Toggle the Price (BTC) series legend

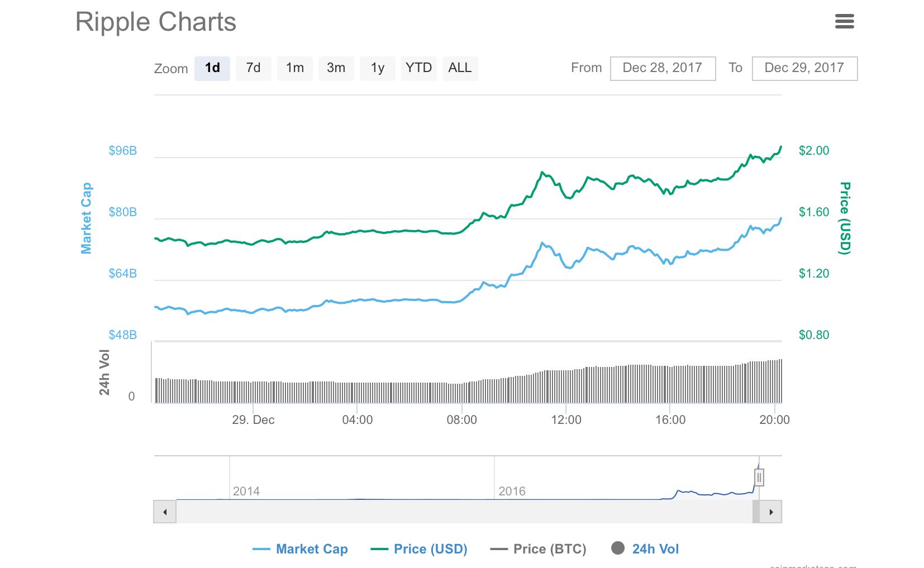539,549
